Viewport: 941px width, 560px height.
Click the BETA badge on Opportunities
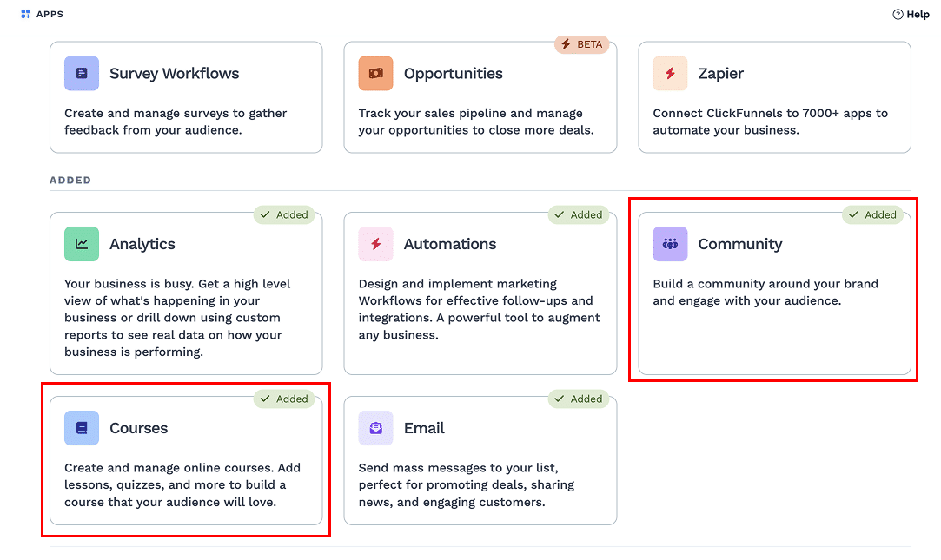tap(582, 43)
